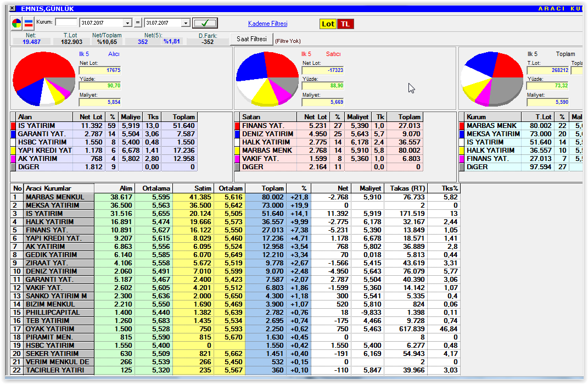588x384 pixels.
Task: Select TEB YATIRIM row
Action: (235, 321)
